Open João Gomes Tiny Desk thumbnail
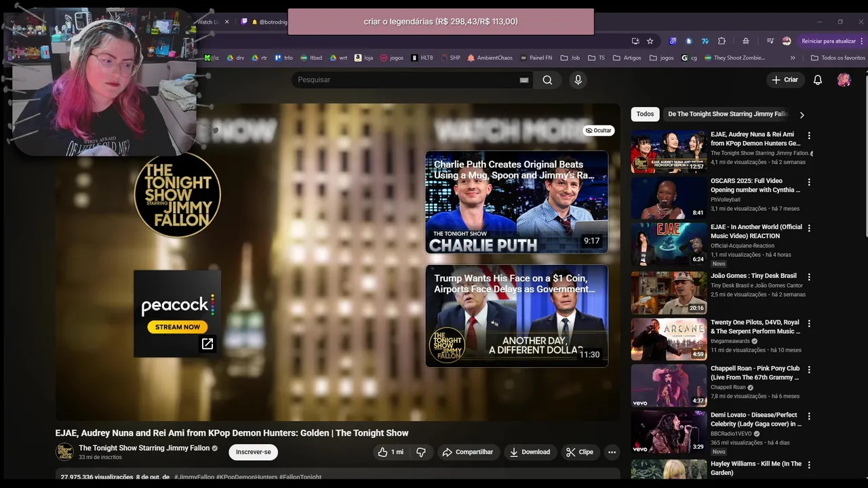The image size is (868, 488). 669,293
